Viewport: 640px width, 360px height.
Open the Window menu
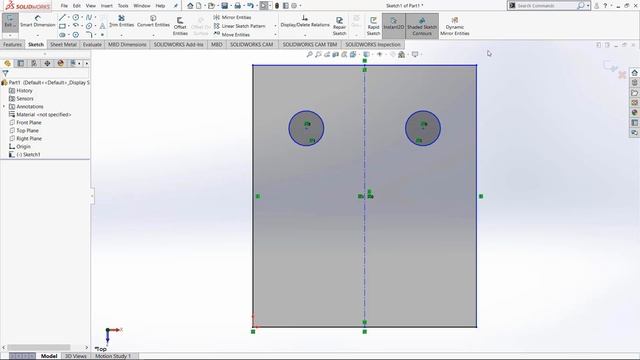coord(142,6)
